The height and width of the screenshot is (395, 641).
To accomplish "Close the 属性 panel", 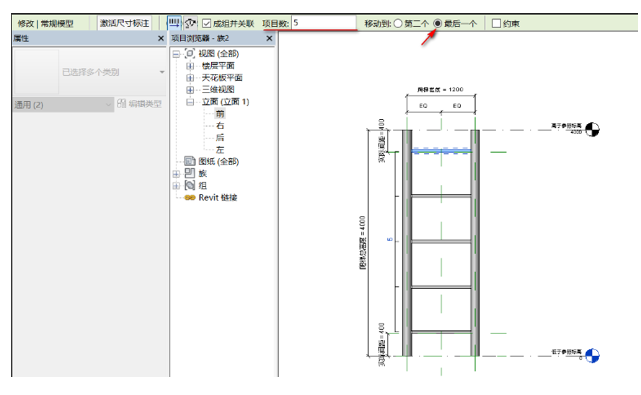I will click(161, 38).
